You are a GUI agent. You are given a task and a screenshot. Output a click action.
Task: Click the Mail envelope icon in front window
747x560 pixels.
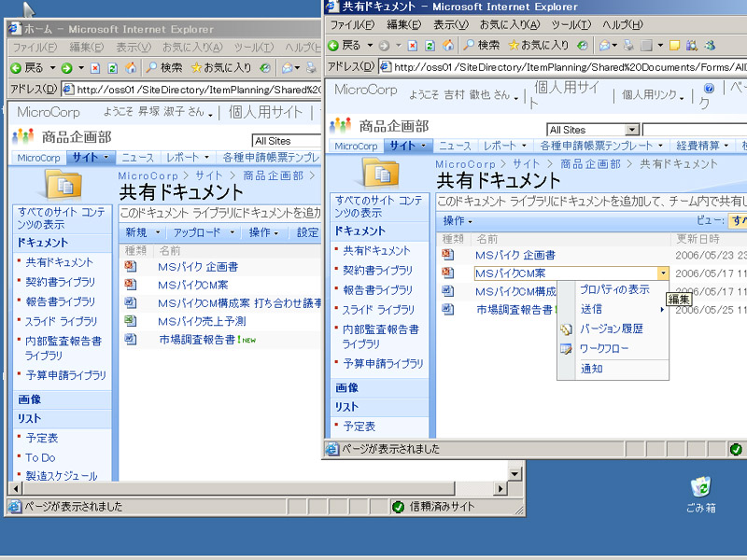[604, 45]
